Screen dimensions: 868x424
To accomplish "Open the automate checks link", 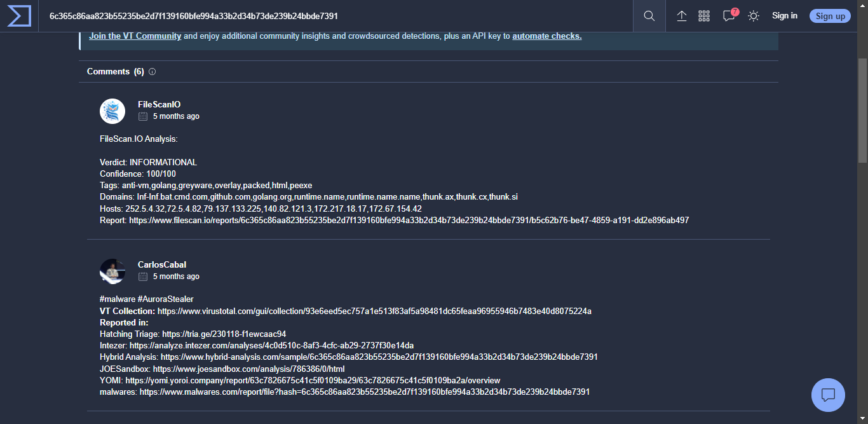I will coord(547,36).
